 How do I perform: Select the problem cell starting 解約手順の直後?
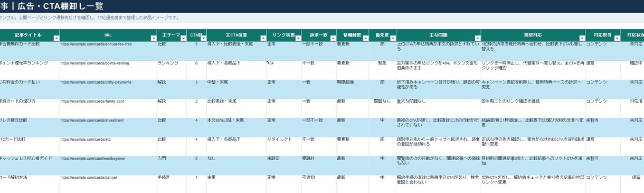point(439,184)
